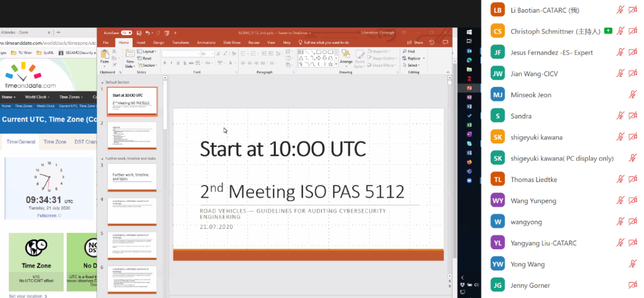Click the Save icon in title bar
Viewport: 644px width, 298px height.
139,33
